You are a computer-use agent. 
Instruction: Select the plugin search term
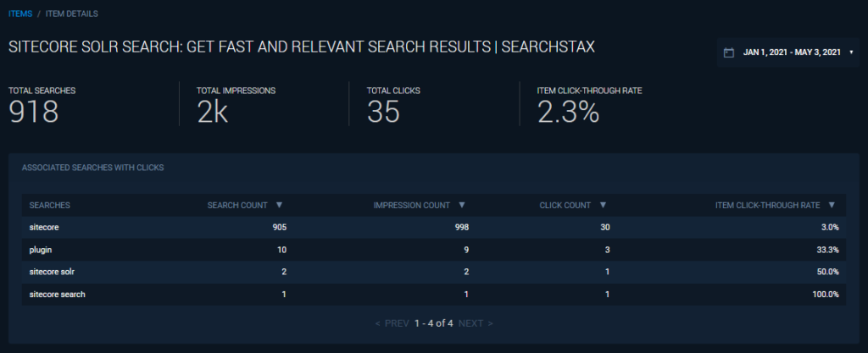41,250
